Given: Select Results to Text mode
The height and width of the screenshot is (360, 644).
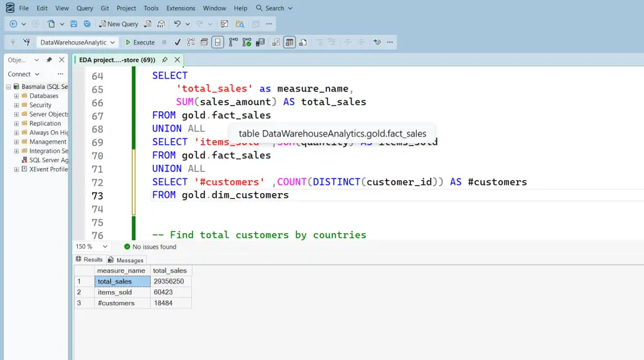Looking at the screenshot, I should pos(276,43).
